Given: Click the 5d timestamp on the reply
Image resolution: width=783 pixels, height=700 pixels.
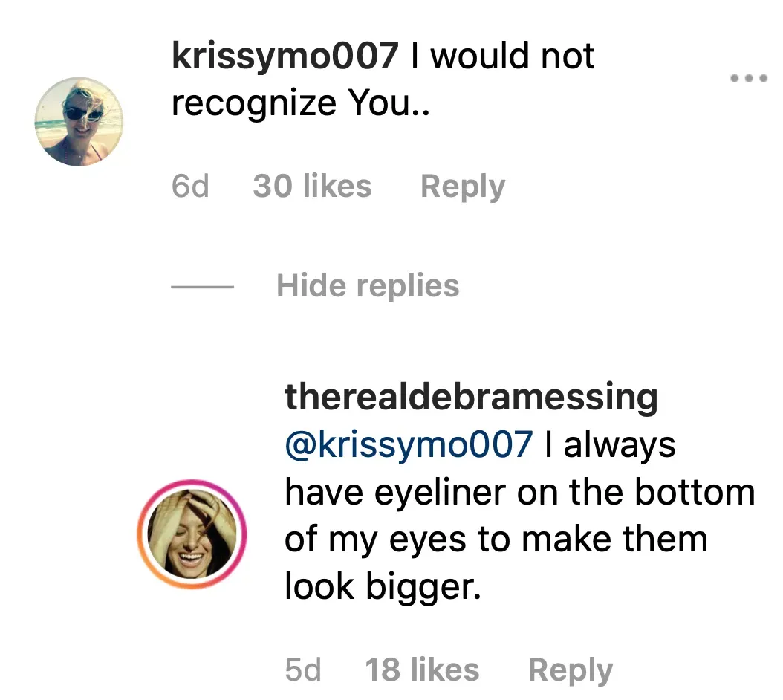Looking at the screenshot, I should pyautogui.click(x=303, y=670).
